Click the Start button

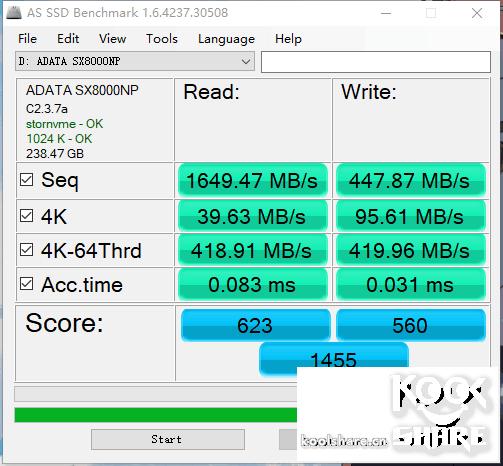pyautogui.click(x=168, y=439)
